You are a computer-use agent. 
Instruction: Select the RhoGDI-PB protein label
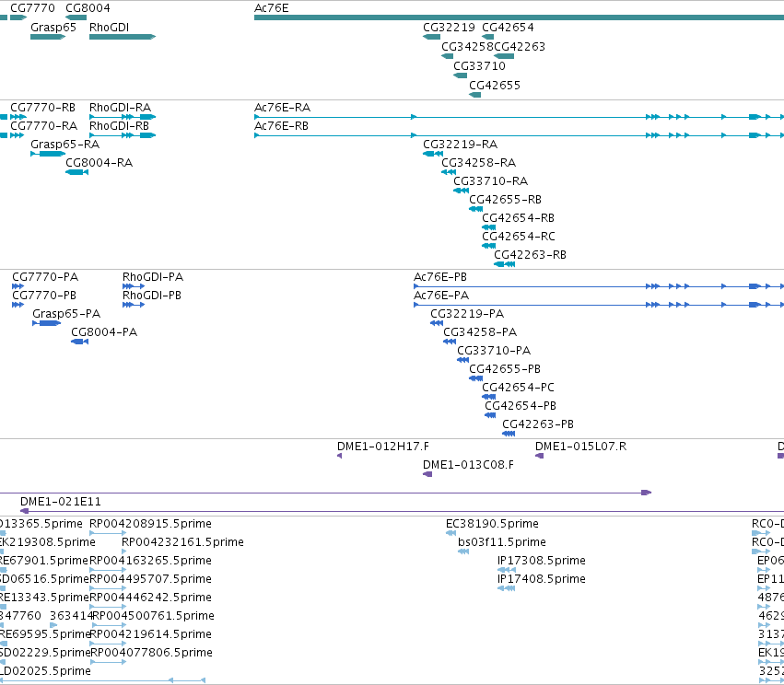[151, 296]
